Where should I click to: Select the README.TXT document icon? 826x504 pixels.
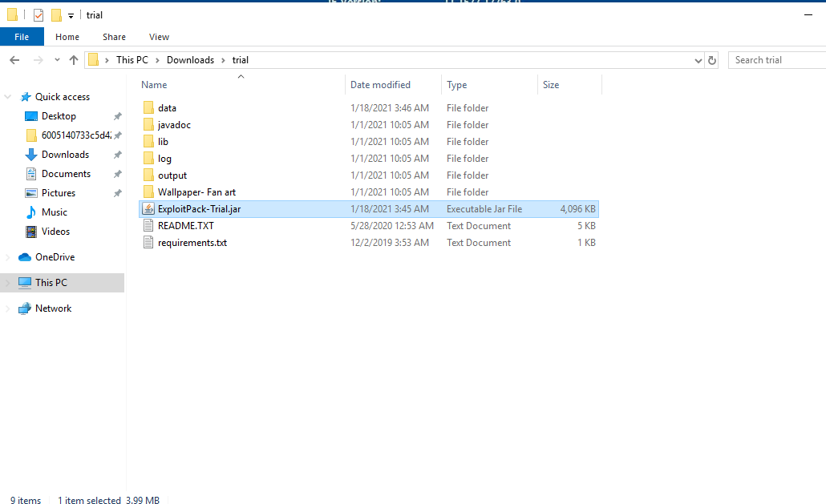coord(148,226)
